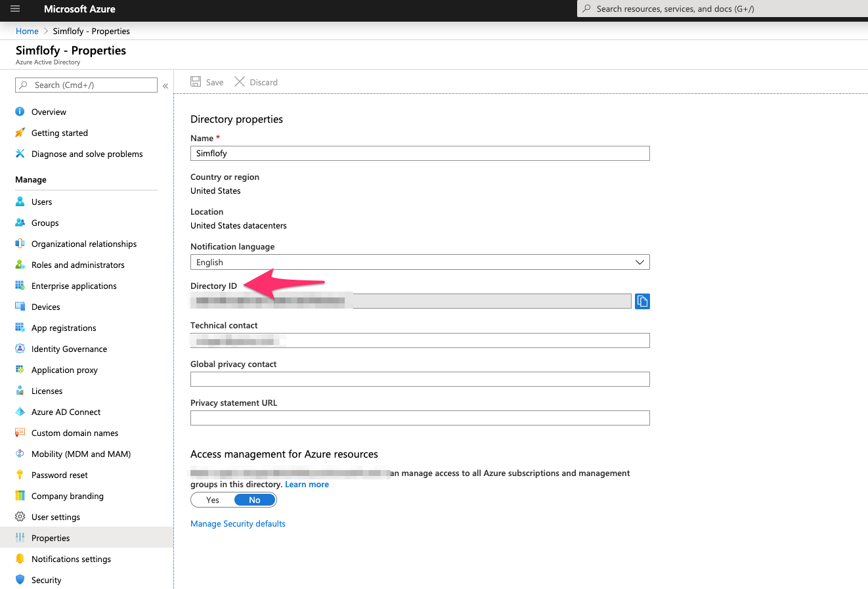Click the Azure AD Connect icon
Image resolution: width=868 pixels, height=589 pixels.
tap(20, 412)
